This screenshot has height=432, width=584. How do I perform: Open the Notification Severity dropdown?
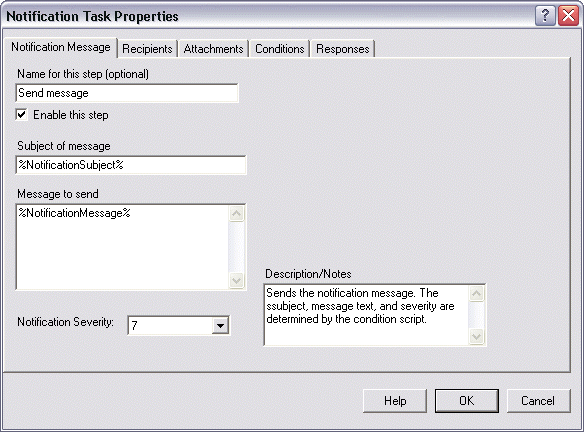point(220,326)
